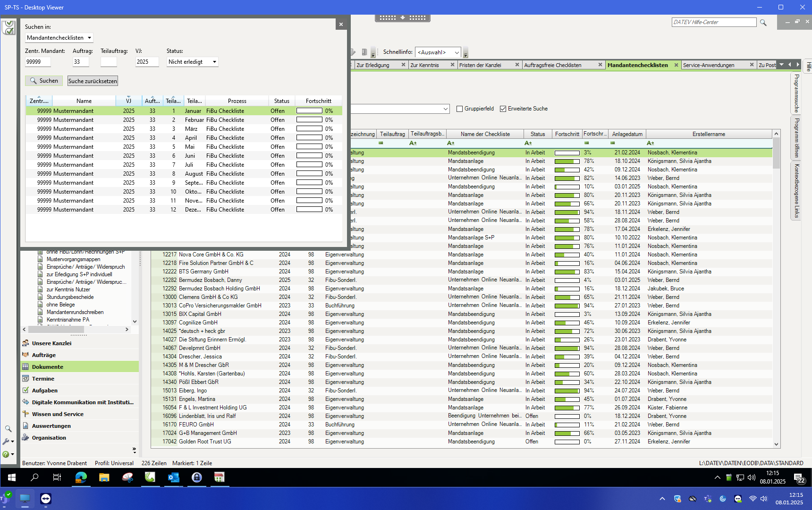Click the wrench settings icon in left sidebar
Viewport: 812px width, 510px height.
point(6,442)
